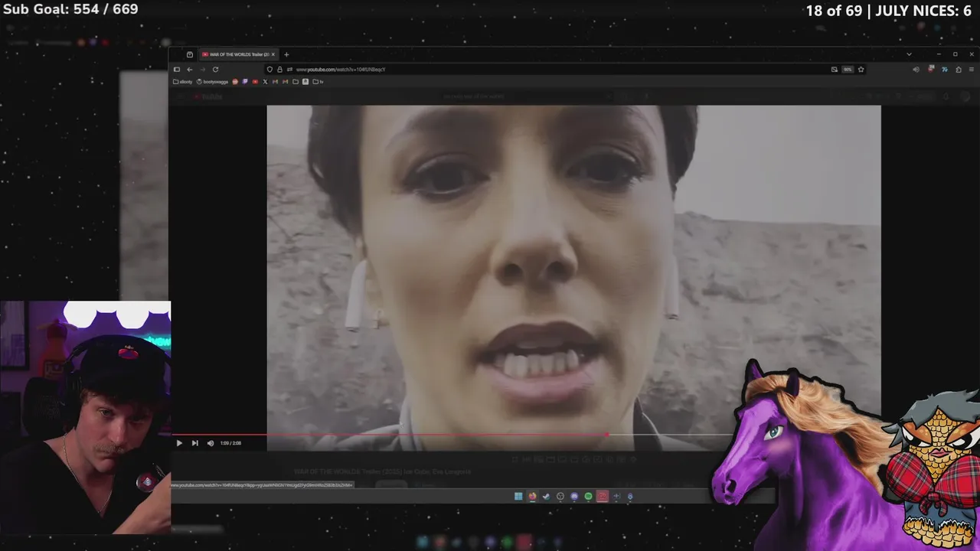Open the Twitch bookmark icon
980x551 pixels.
click(x=245, y=82)
